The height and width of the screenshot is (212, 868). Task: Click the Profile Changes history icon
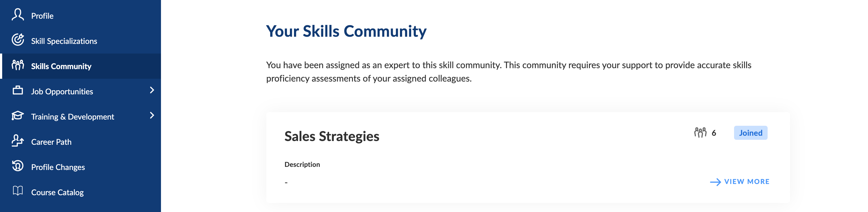coord(17,166)
